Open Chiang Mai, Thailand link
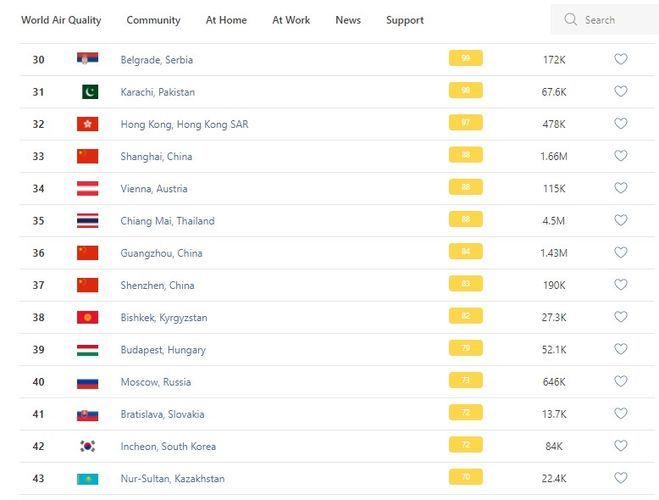 (167, 221)
